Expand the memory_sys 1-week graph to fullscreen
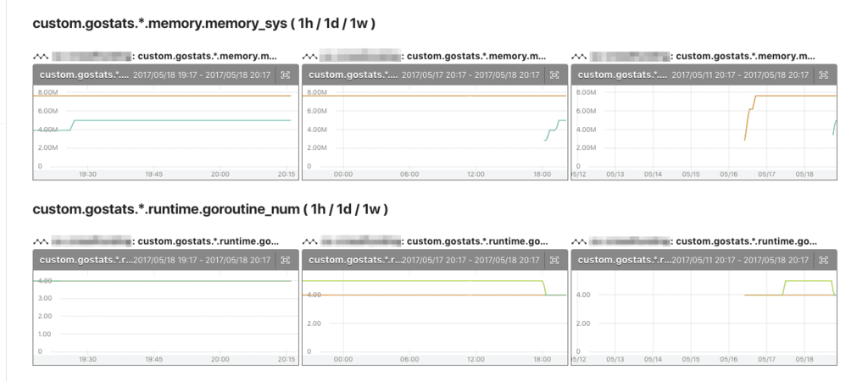 pyautogui.click(x=824, y=75)
